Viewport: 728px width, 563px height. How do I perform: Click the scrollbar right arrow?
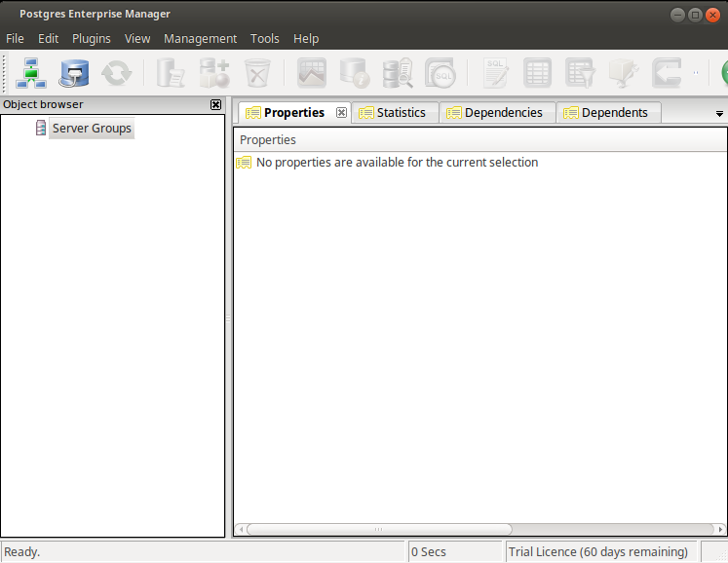[720, 529]
